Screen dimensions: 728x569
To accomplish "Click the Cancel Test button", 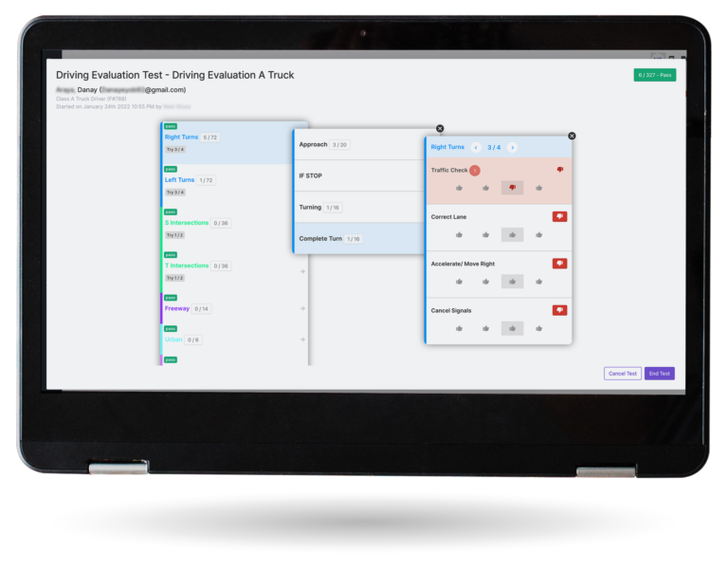I will click(623, 374).
